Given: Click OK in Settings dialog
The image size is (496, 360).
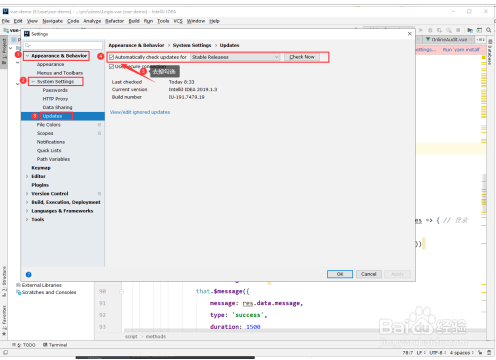Looking at the screenshot, I should click(340, 274).
